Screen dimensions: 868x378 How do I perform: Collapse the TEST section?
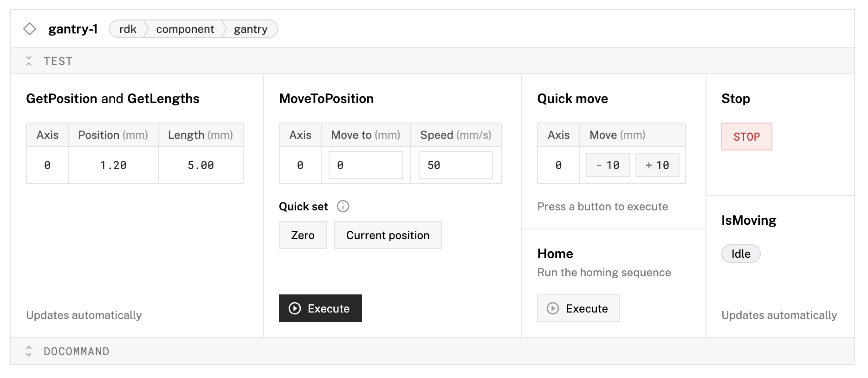coord(29,61)
